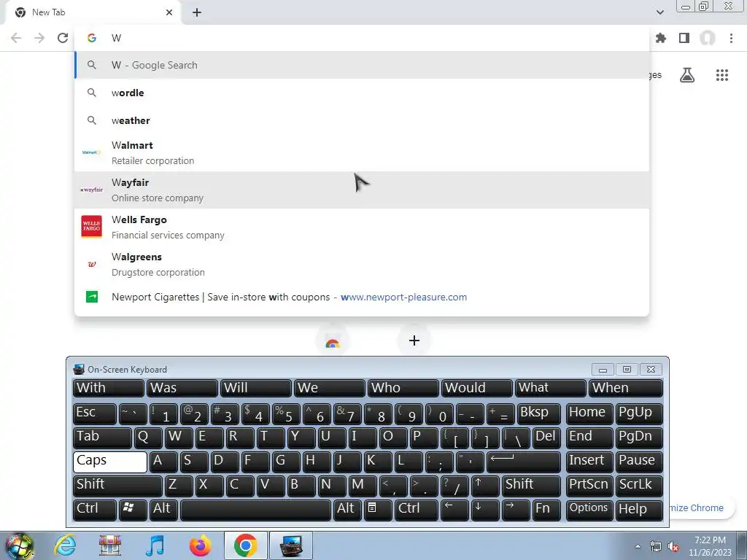The image size is (747, 560).
Task: Click the W letter key on the keyboard
Action: coord(179,437)
